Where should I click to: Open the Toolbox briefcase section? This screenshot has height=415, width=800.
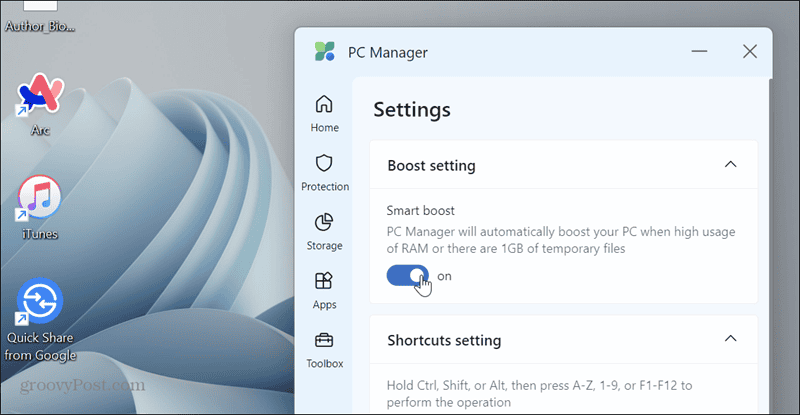tap(324, 350)
